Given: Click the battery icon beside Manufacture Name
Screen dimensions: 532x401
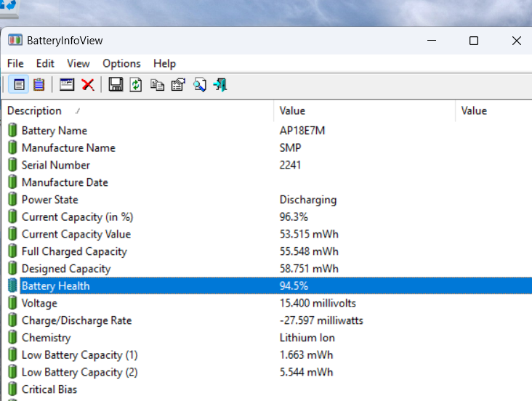Looking at the screenshot, I should click(12, 147).
